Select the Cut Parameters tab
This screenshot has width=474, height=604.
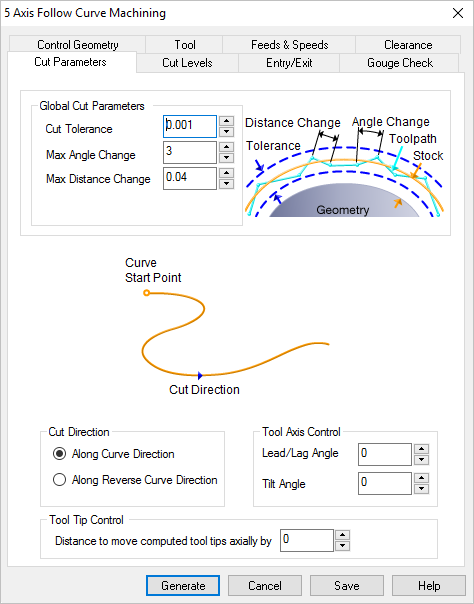[x=72, y=62]
